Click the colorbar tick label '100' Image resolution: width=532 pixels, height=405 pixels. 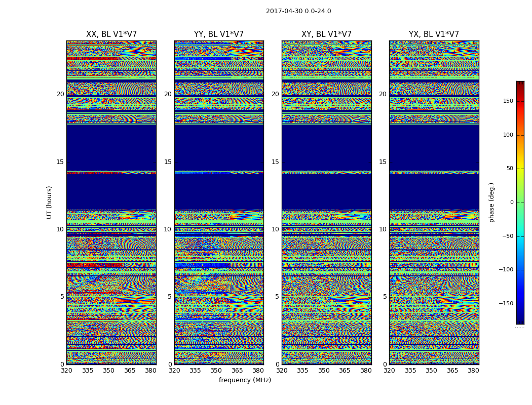coord(508,135)
